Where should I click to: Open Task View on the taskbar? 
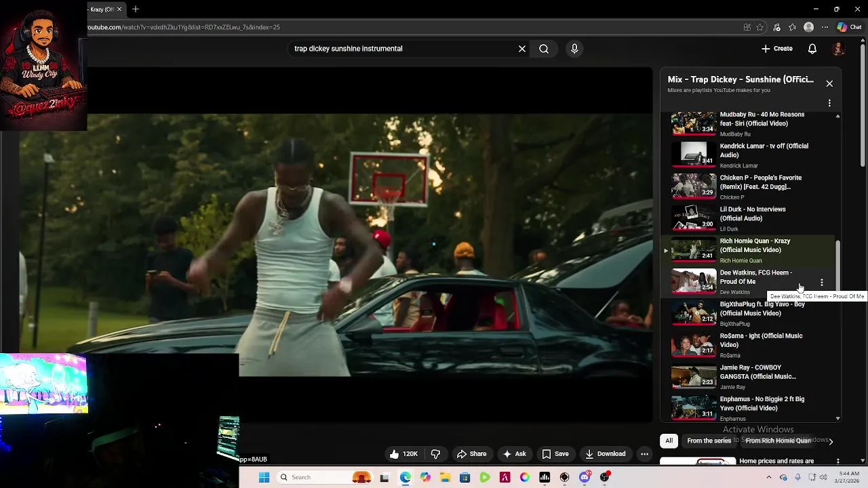pyautogui.click(x=384, y=478)
